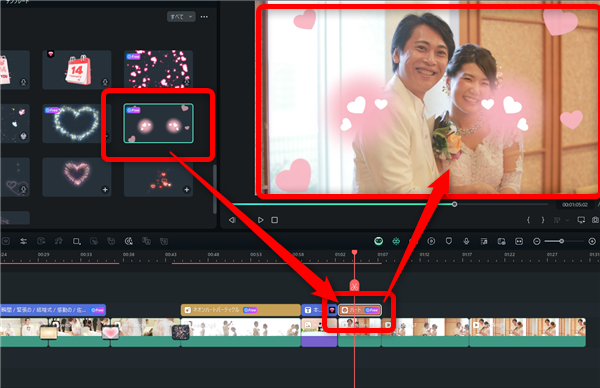Open the three-dot more options menu

[x=204, y=17]
